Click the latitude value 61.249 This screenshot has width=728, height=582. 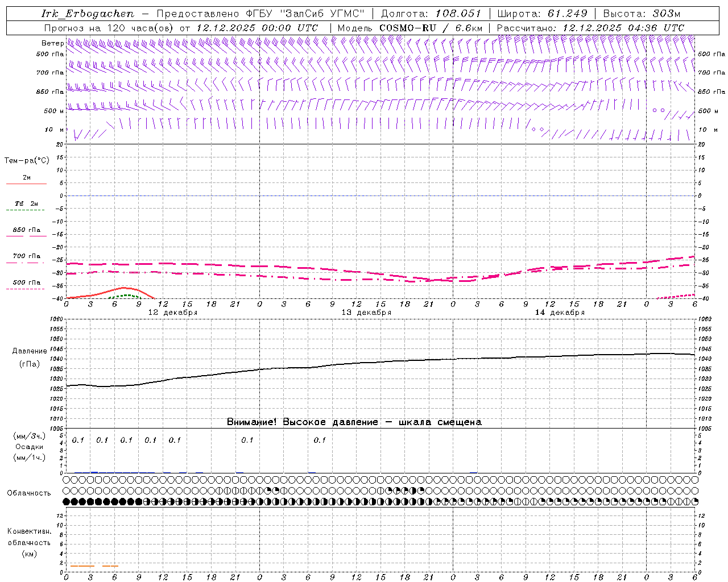tap(567, 14)
